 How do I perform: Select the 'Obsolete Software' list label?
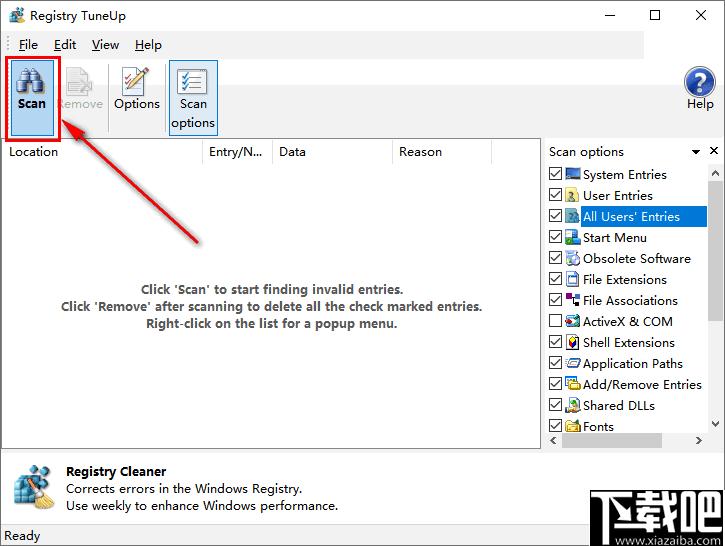637,258
